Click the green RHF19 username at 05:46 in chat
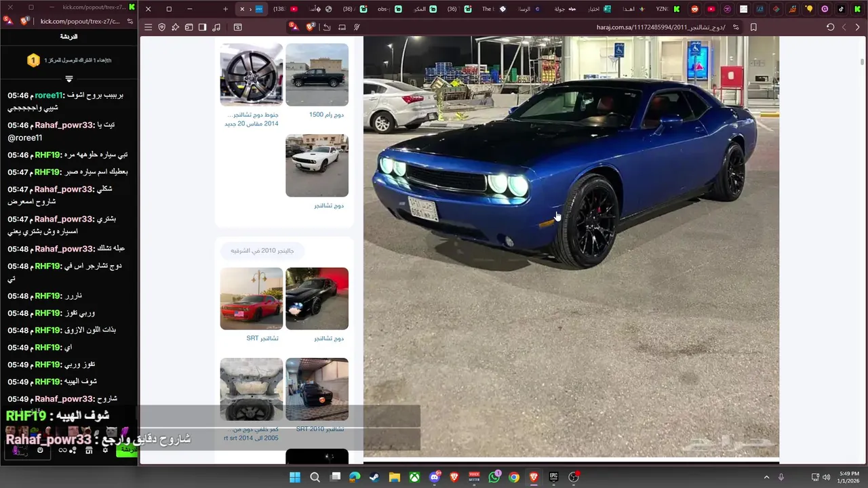 coord(48,155)
